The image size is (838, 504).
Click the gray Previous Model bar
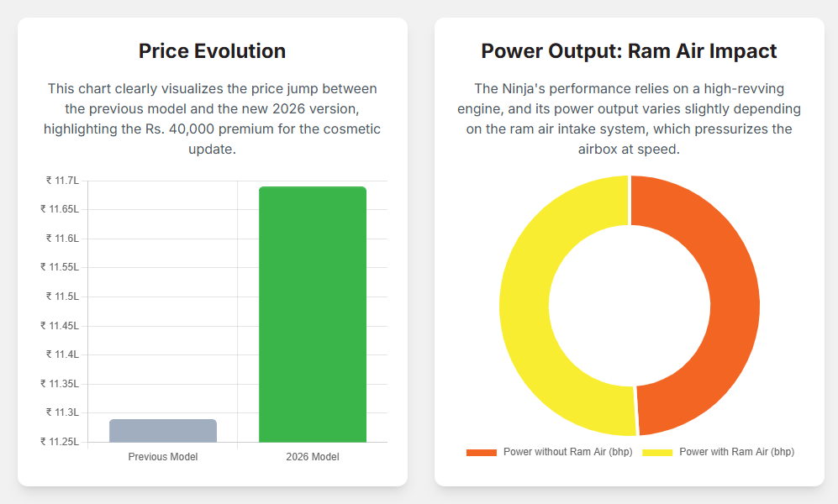click(x=162, y=430)
